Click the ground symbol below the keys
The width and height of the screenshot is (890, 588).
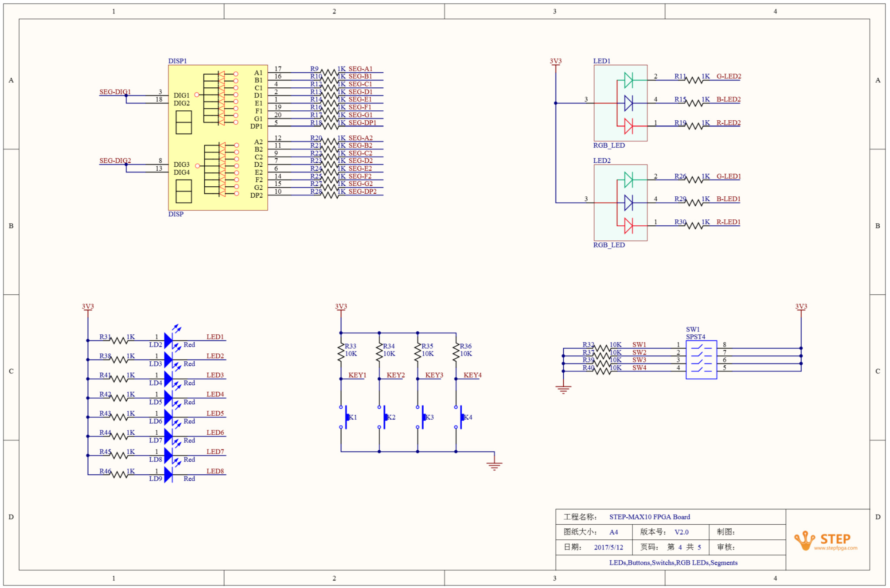click(494, 466)
